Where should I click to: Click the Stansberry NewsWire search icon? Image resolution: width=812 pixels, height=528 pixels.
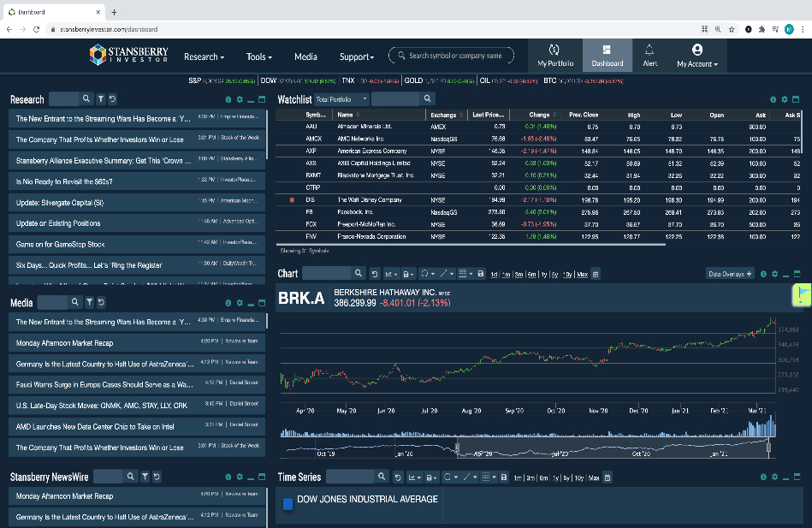click(x=131, y=476)
